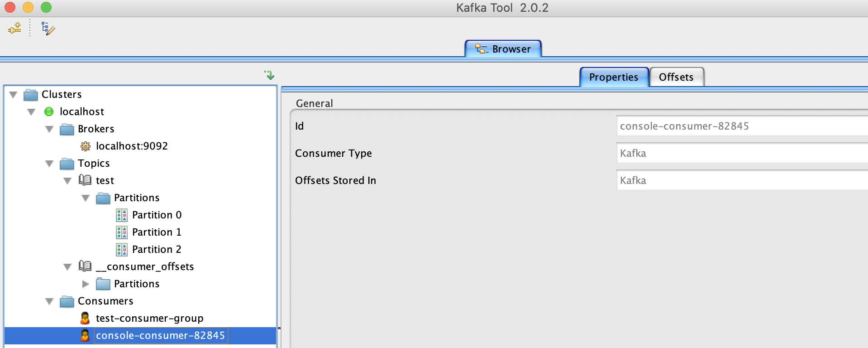
Task: Collapse the test topic node
Action: 67,181
